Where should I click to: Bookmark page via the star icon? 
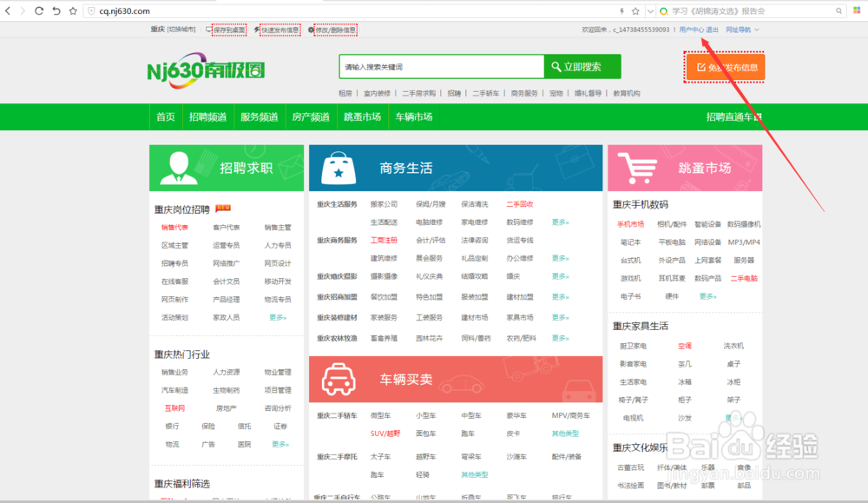click(x=73, y=10)
